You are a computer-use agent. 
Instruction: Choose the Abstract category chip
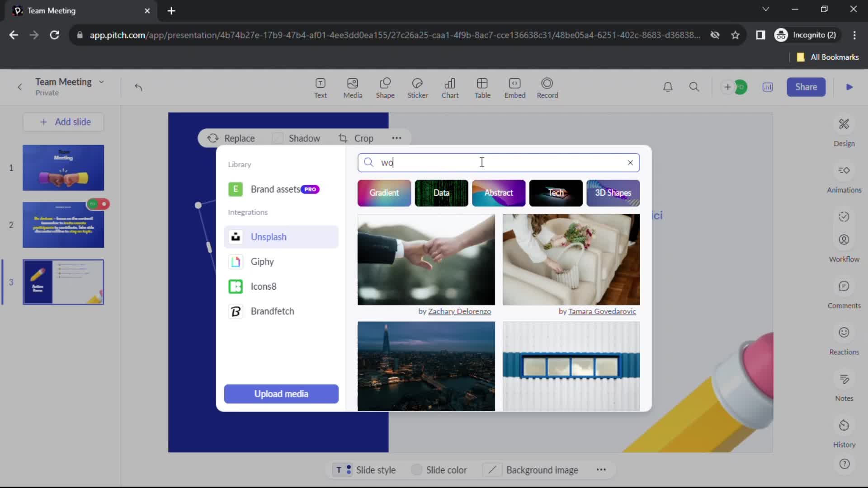tap(499, 193)
